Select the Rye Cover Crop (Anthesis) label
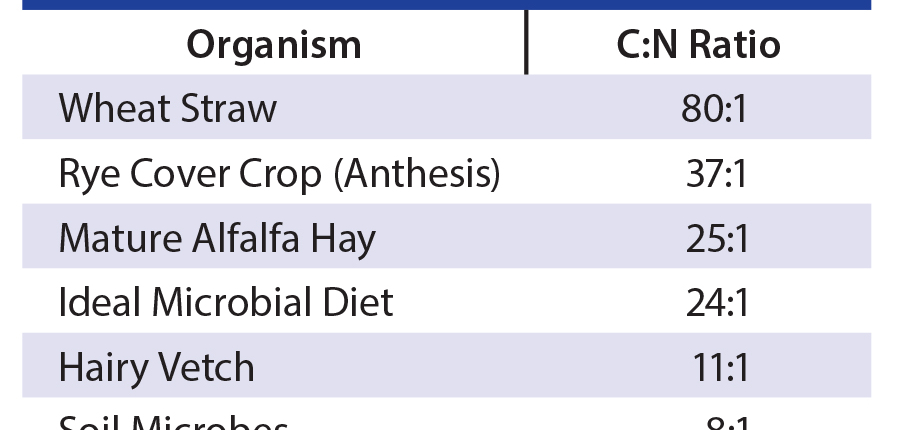 coord(279,174)
